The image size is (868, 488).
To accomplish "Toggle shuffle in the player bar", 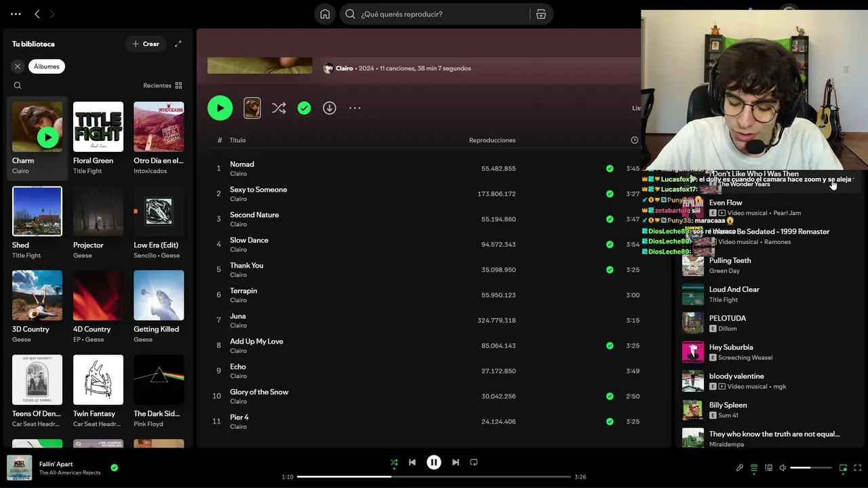I will tap(394, 462).
